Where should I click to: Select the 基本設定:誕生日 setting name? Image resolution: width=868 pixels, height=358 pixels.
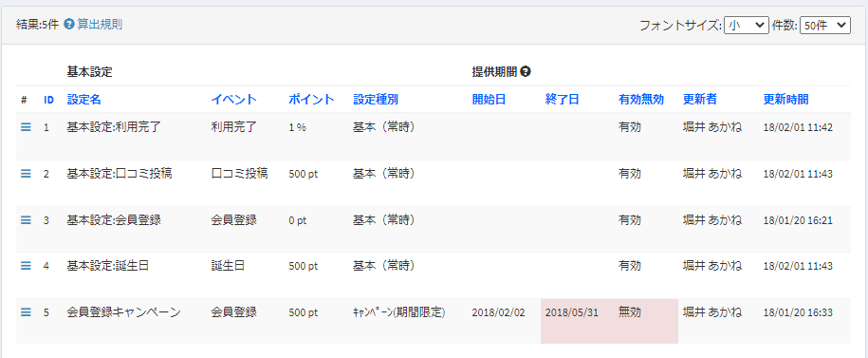[x=108, y=266]
